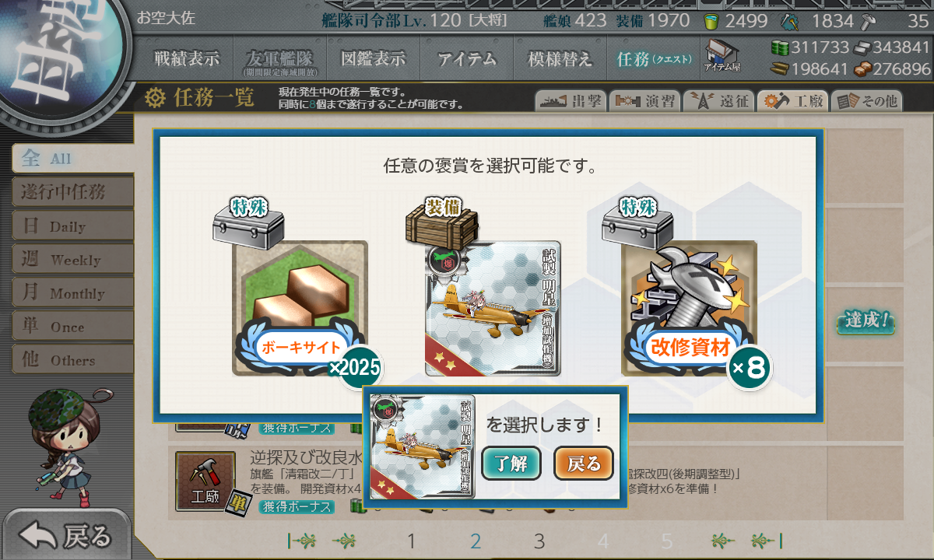Switch to the 出撃 quest tab
Image resolution: width=934 pixels, height=560 pixels.
570,101
